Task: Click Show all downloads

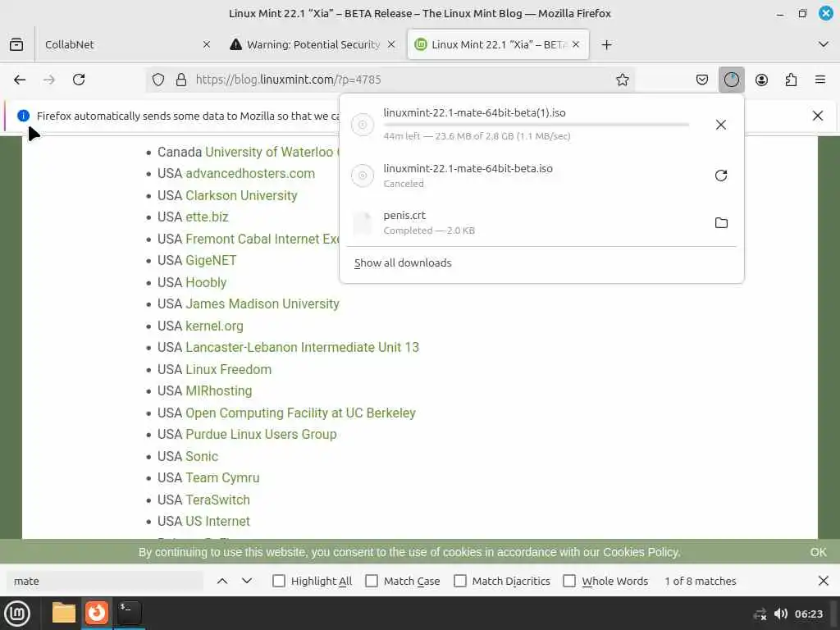Action: coord(403,263)
